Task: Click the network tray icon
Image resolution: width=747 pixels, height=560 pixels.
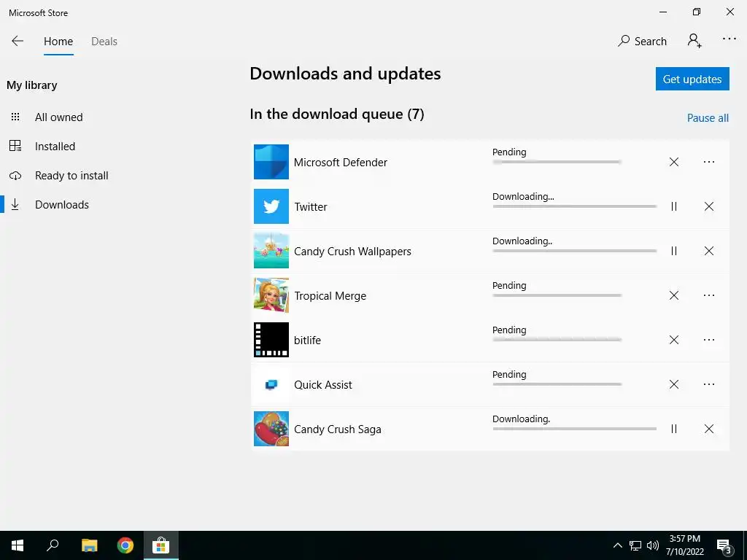Action: [635, 545]
